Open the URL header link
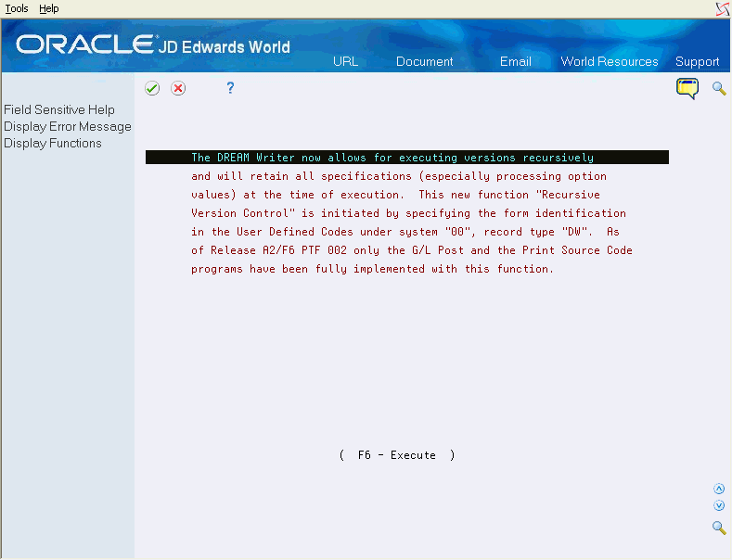The image size is (732, 560). pos(345,61)
